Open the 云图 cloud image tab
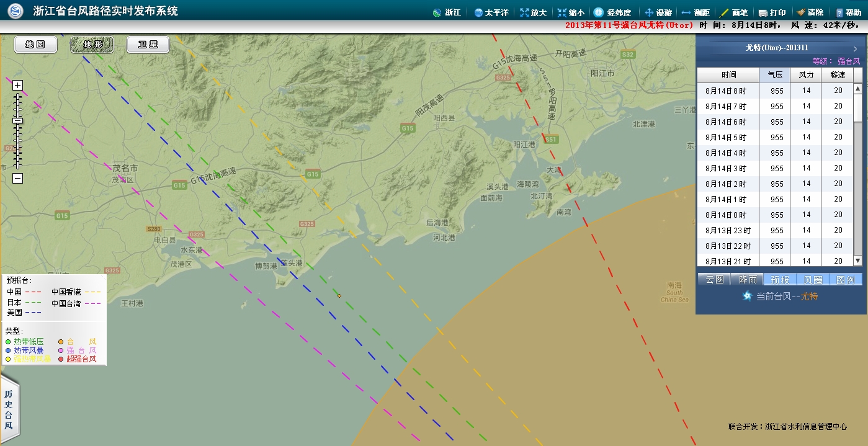 point(714,280)
